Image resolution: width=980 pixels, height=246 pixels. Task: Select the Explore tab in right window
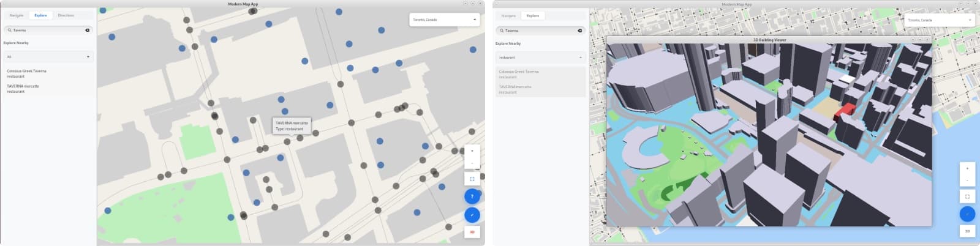(x=533, y=16)
